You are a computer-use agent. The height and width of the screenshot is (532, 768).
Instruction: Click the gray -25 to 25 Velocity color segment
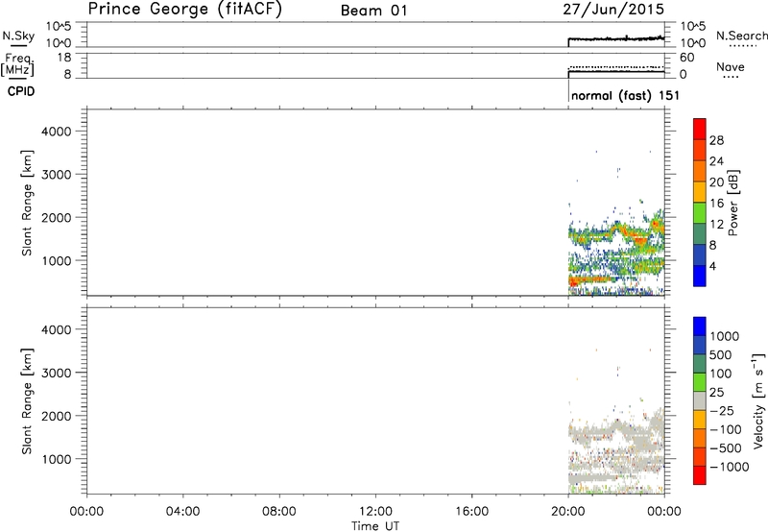[700, 400]
